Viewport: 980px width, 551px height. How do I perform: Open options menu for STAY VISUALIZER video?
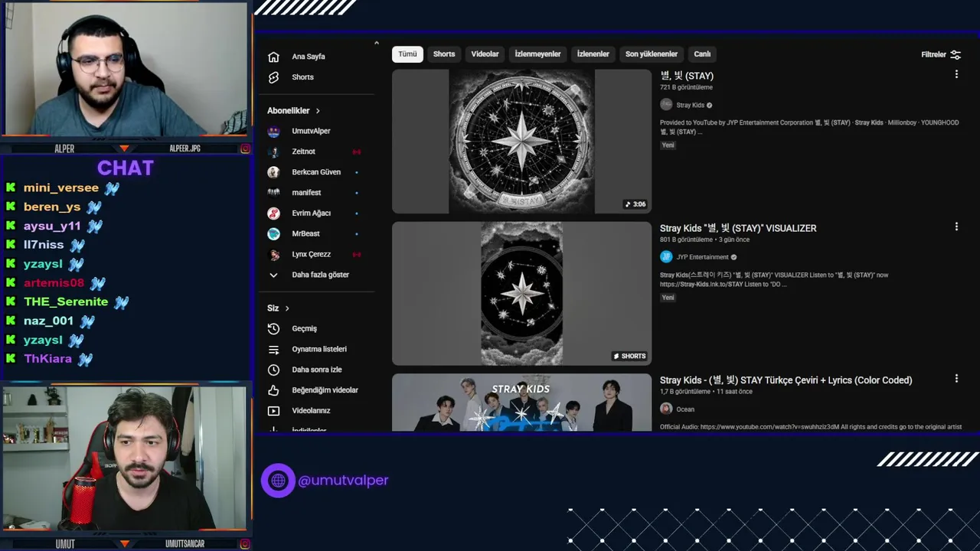click(956, 227)
